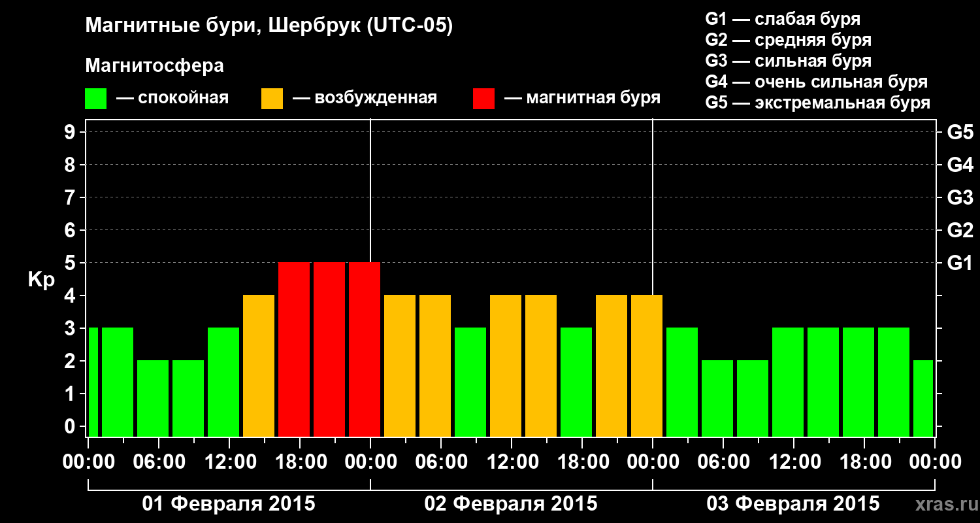Click the right-axis 'G3' scale label

tap(960, 197)
